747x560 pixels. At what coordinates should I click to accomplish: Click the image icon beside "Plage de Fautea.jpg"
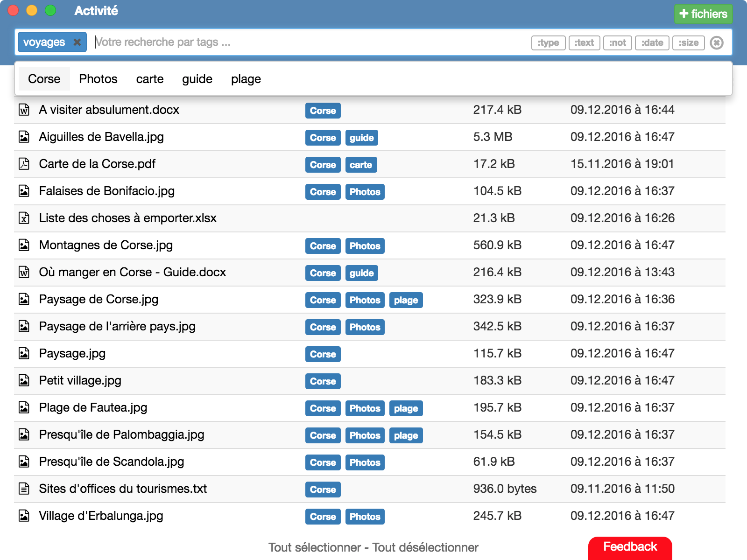(x=25, y=407)
